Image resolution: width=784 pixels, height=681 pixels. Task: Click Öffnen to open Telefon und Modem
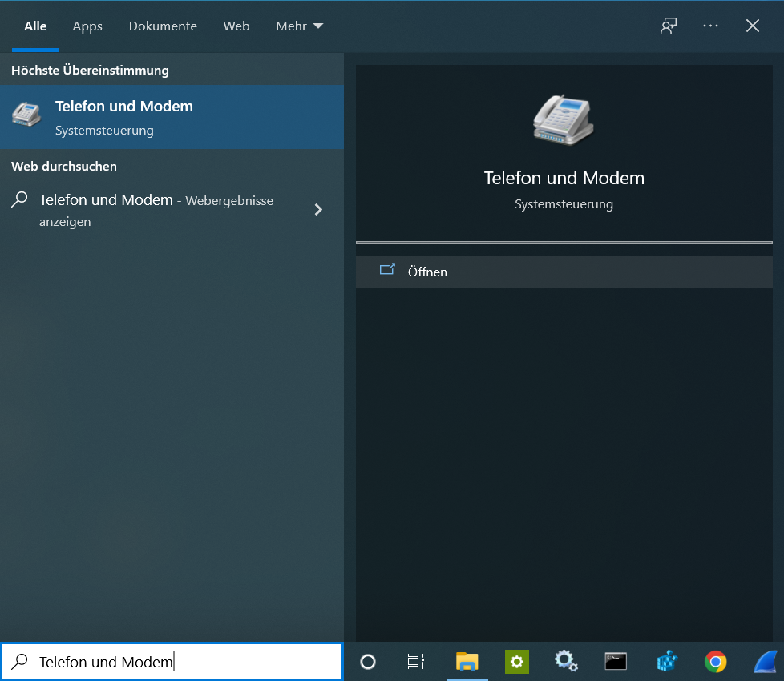pos(427,272)
